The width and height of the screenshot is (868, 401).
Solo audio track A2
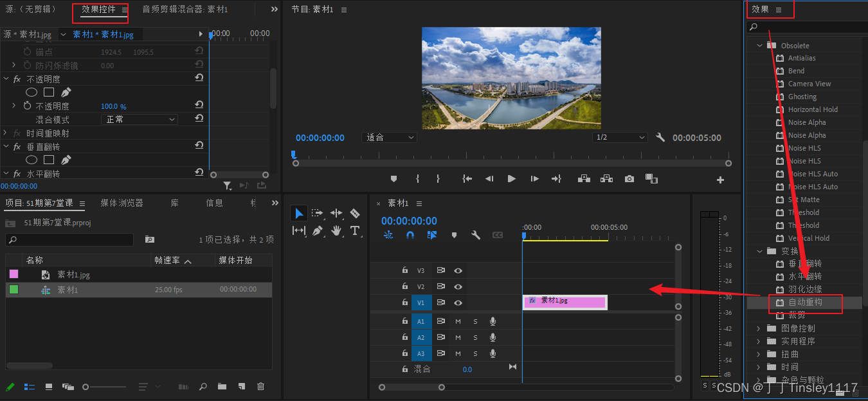pyautogui.click(x=476, y=337)
